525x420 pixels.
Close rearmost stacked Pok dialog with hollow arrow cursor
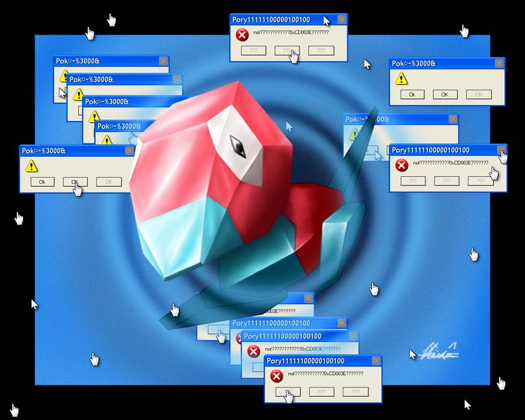tap(163, 61)
